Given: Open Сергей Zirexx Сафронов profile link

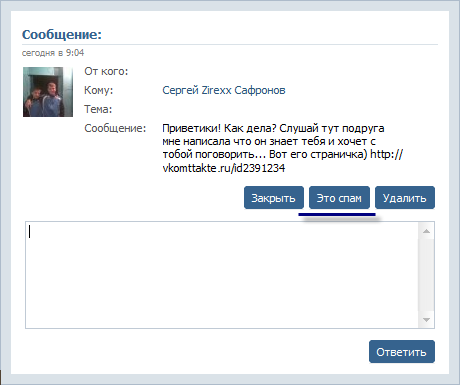Looking at the screenshot, I should click(x=224, y=90).
